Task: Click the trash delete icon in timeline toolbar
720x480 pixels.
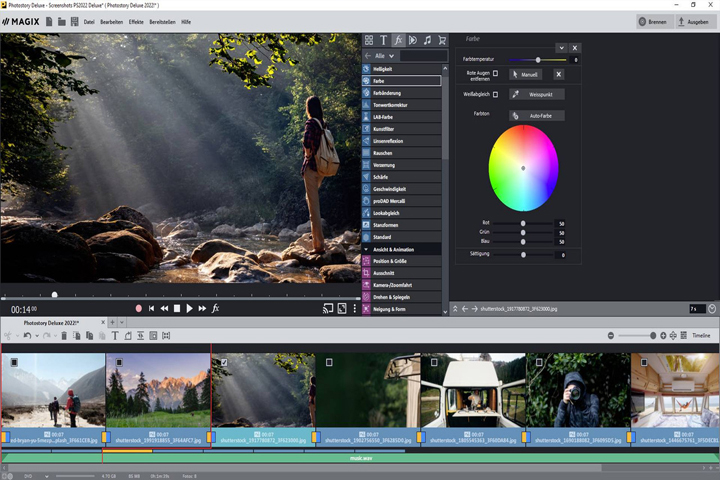Action: point(64,336)
